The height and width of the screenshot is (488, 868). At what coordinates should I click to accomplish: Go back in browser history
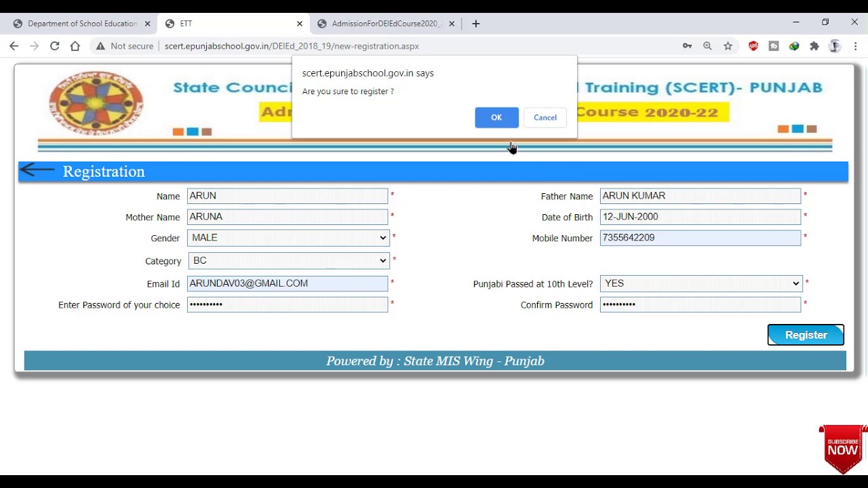coord(14,46)
